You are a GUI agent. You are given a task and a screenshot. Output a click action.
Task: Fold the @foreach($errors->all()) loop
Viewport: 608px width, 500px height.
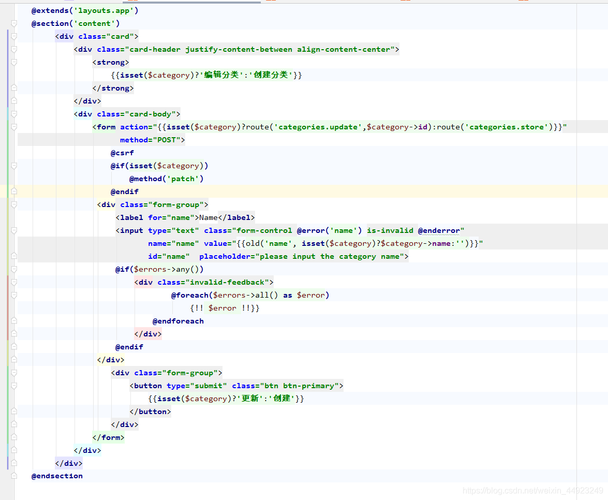[x=14, y=295]
